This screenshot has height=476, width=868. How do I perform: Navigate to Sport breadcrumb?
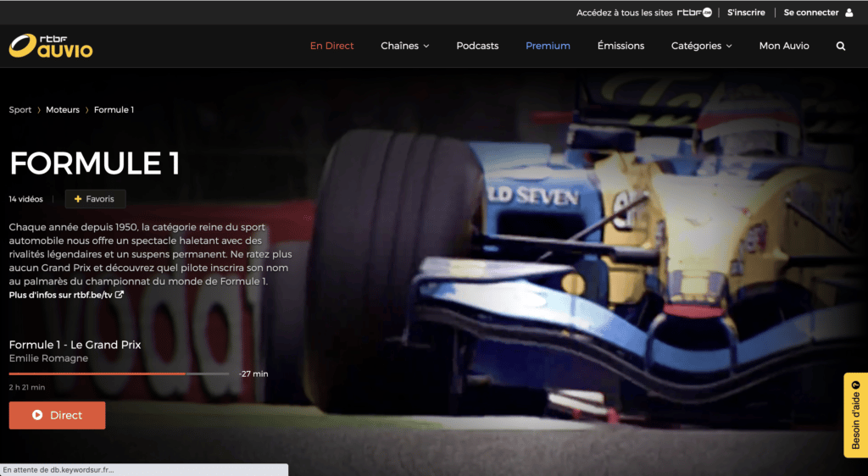[20, 109]
